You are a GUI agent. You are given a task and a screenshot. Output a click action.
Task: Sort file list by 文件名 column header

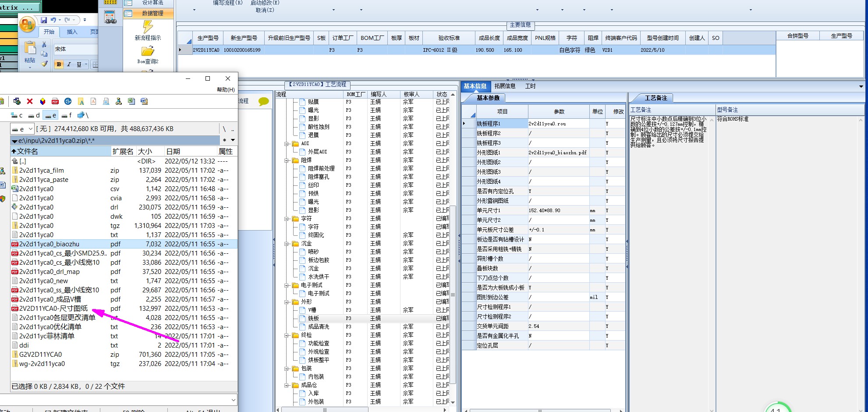(x=60, y=151)
